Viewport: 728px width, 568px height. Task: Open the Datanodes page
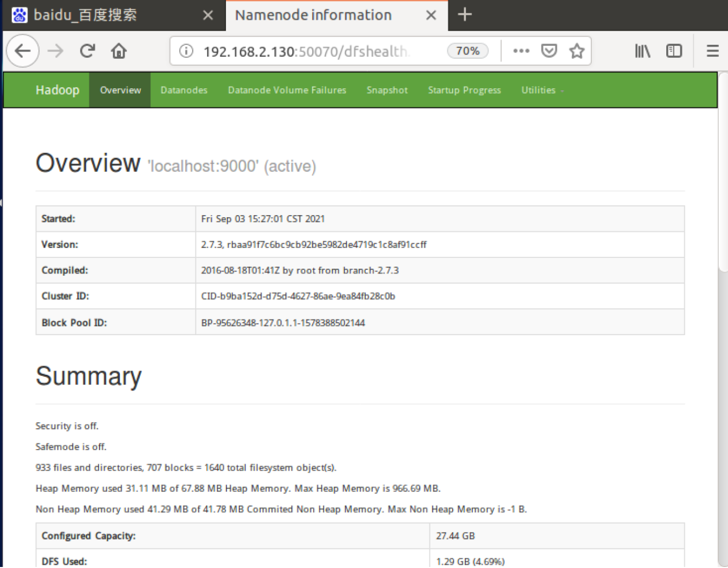(184, 90)
